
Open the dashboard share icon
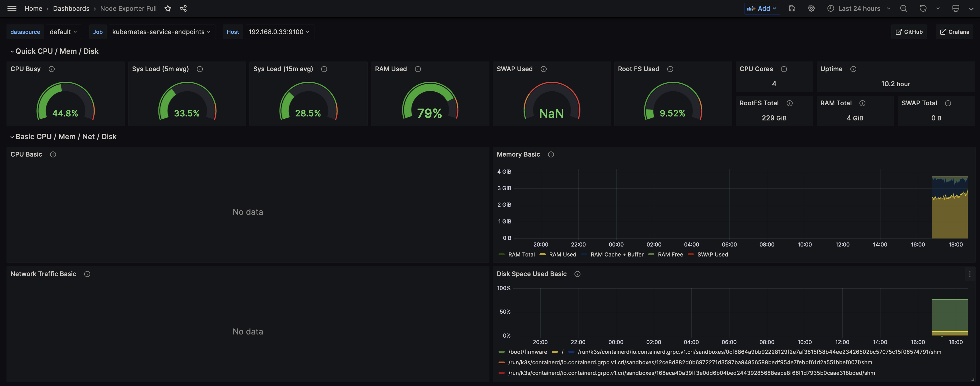pos(183,8)
